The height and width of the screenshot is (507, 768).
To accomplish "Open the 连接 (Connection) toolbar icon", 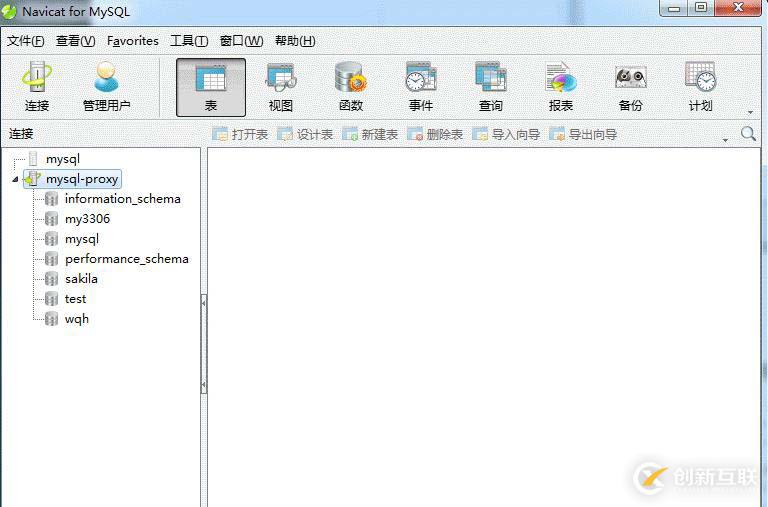I will [x=37, y=86].
